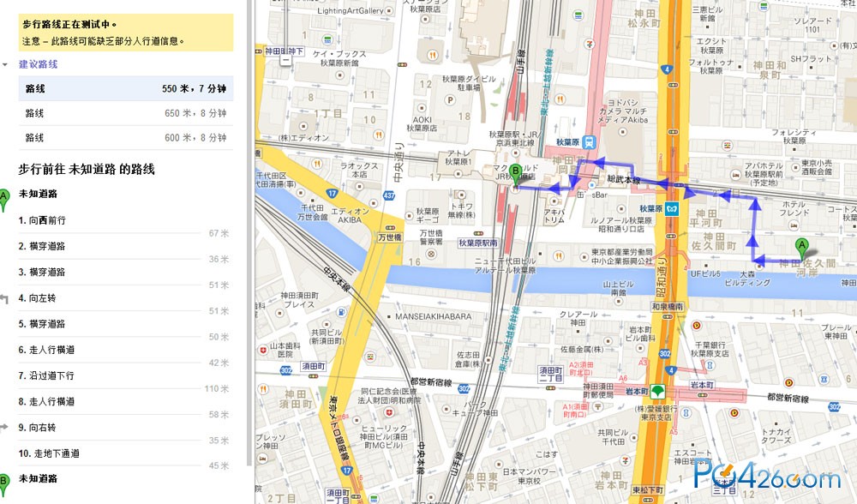The width and height of the screenshot is (857, 504).
Task: Click step '3. 横穿道路'
Action: (42, 273)
